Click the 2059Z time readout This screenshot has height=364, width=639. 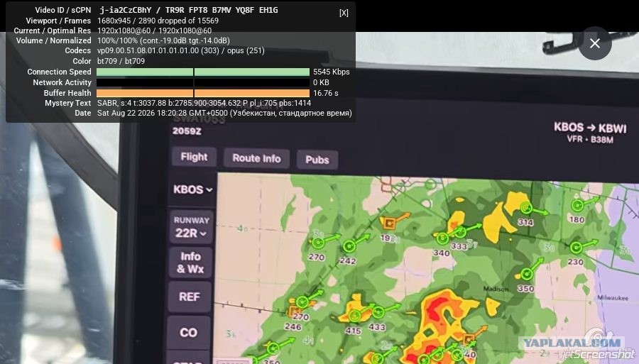pos(187,131)
